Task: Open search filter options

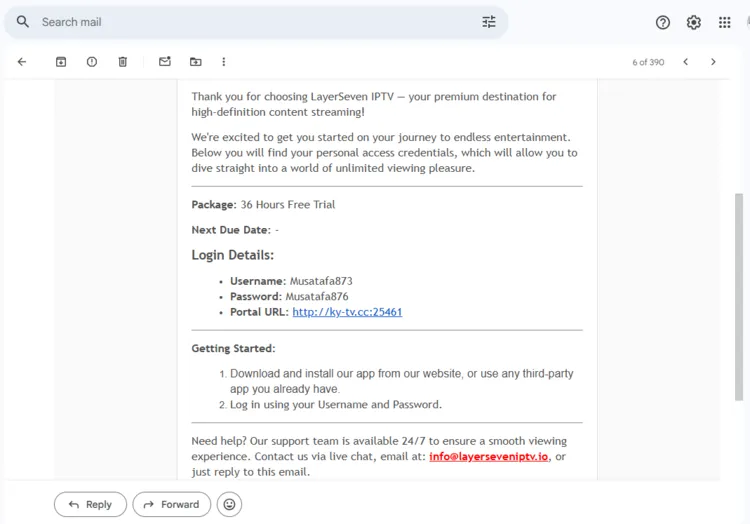Action: [488, 22]
